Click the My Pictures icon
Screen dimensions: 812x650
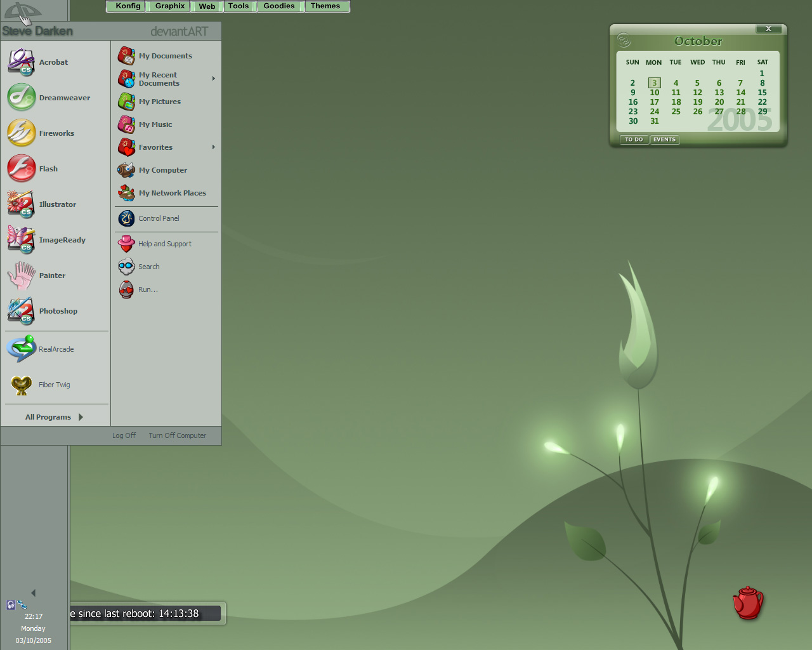pos(126,102)
